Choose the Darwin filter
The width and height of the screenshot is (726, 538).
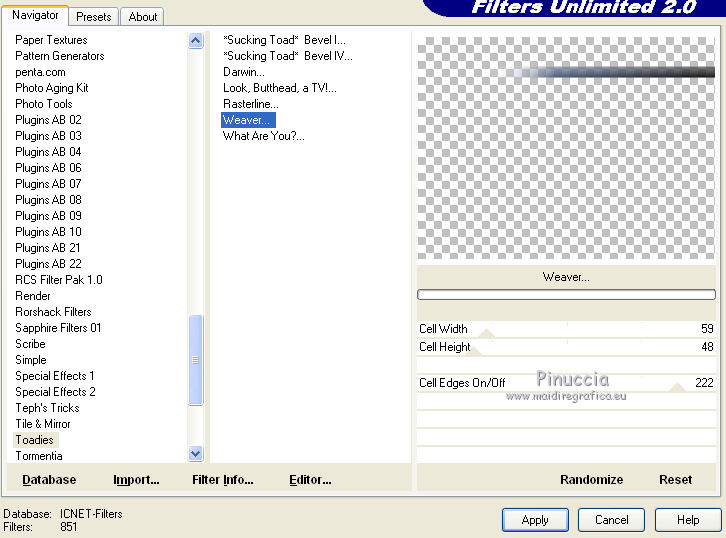pyautogui.click(x=244, y=72)
